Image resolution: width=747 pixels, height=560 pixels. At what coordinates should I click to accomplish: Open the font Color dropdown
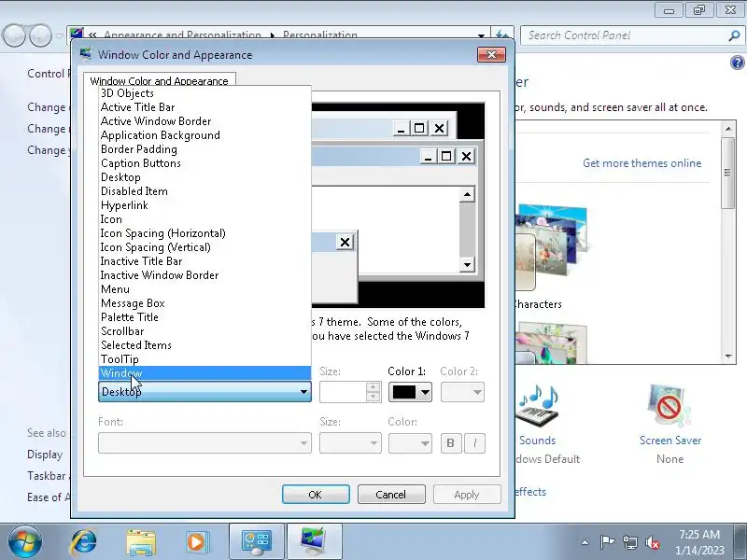tap(410, 442)
